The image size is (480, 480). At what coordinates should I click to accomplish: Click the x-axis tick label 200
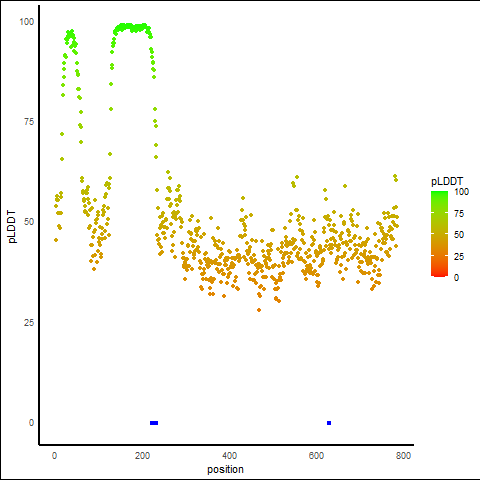[x=142, y=456]
